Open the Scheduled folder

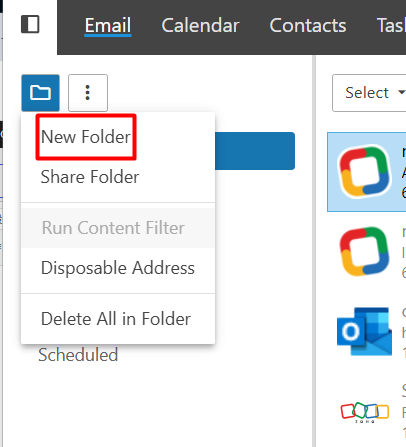78,355
